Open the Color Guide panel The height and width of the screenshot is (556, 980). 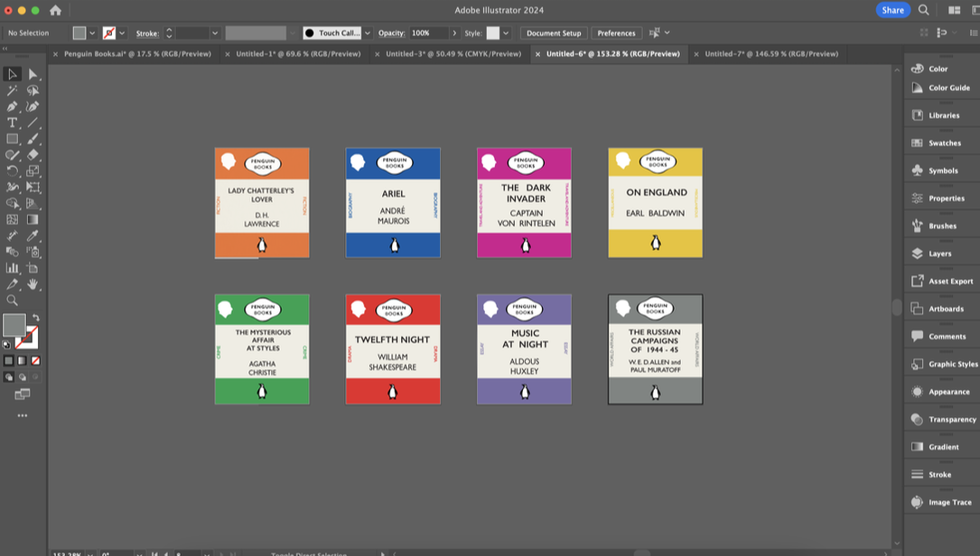pos(942,88)
